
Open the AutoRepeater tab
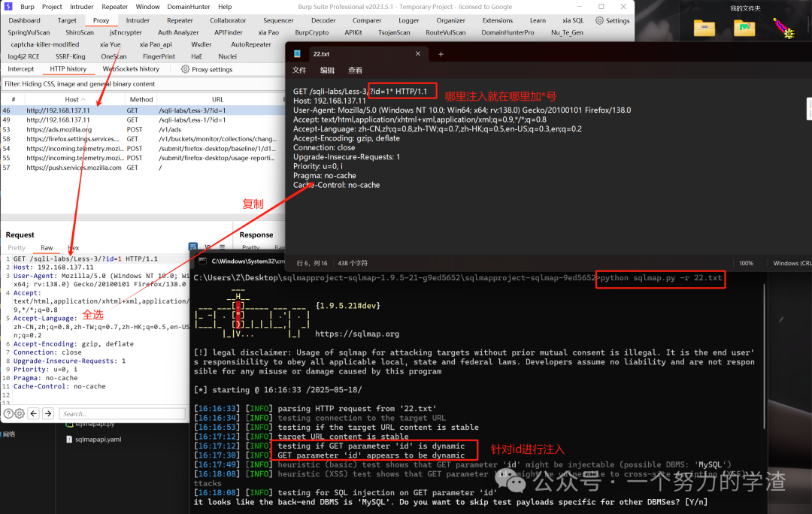click(x=251, y=44)
